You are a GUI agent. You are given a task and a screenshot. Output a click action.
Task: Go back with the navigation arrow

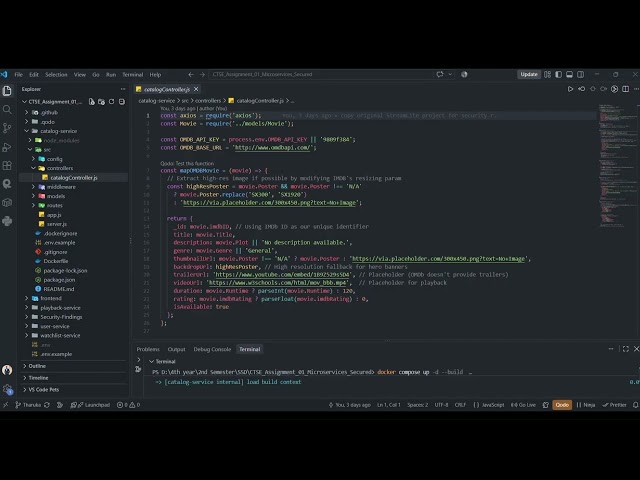pos(191,74)
